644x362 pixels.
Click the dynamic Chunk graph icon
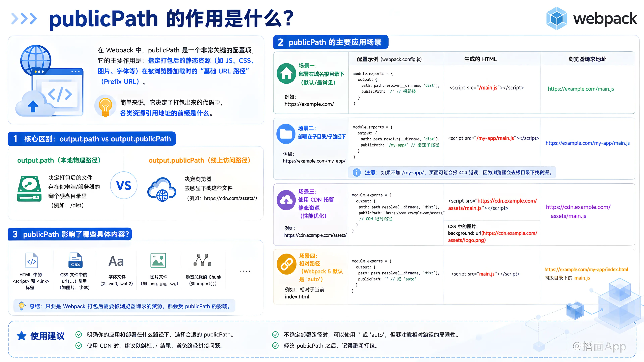pos(202,260)
